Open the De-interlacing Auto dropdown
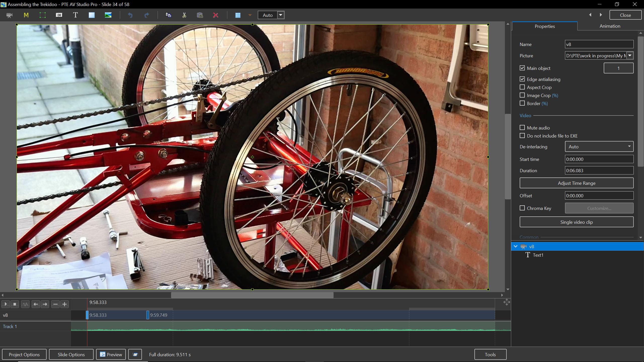The image size is (644, 362). (599, 147)
